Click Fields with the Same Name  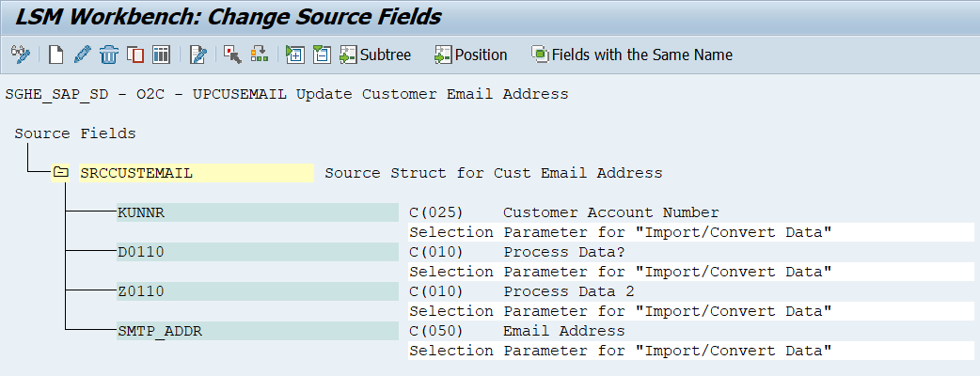pyautogui.click(x=632, y=55)
